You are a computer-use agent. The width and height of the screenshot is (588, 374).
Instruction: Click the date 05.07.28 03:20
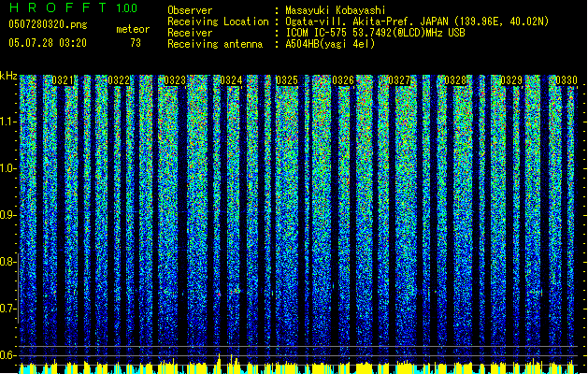point(48,43)
